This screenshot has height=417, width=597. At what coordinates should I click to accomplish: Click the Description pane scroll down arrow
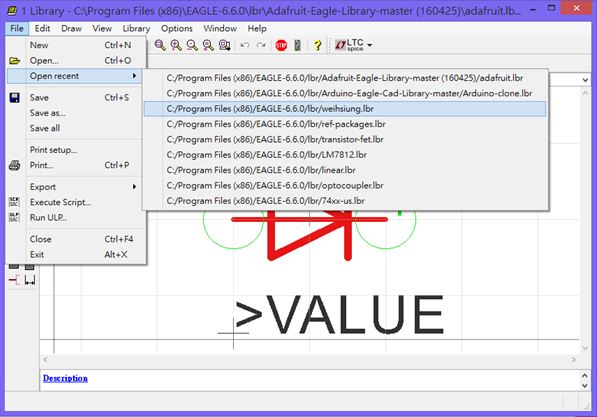585,386
